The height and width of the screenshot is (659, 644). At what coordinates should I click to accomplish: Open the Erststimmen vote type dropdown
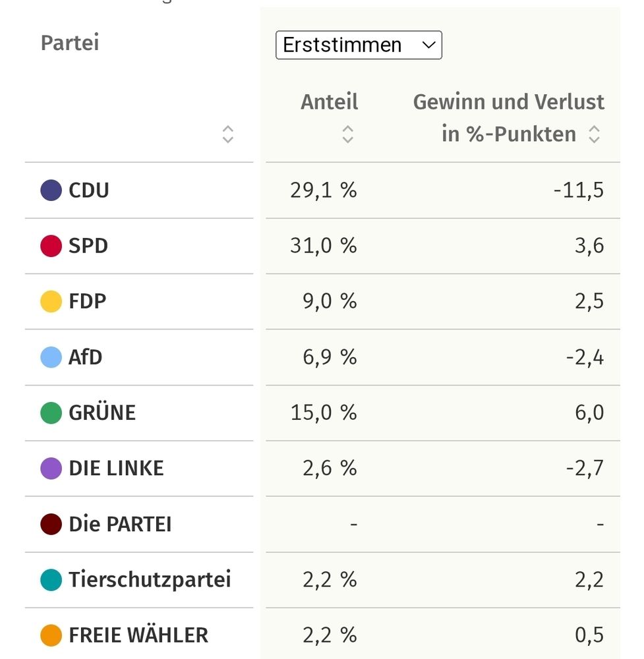[359, 45]
